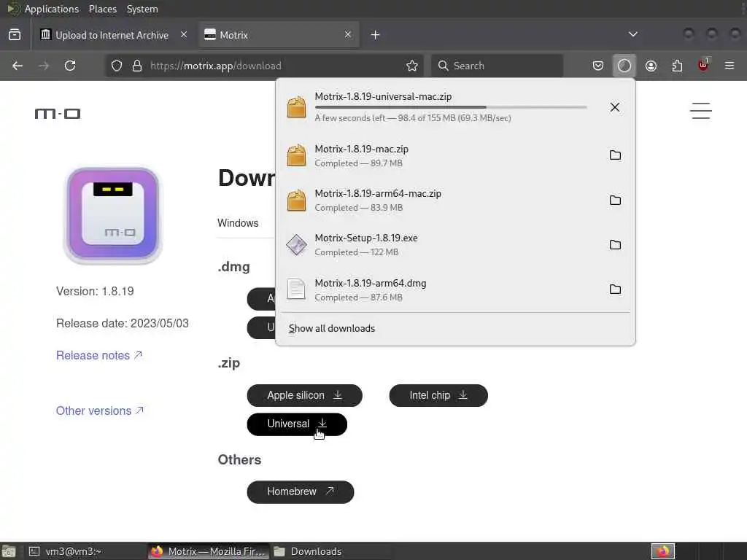Screen dimensions: 747x560
Task: Switch to Upload to Internet Archive tab
Action: click(112, 35)
